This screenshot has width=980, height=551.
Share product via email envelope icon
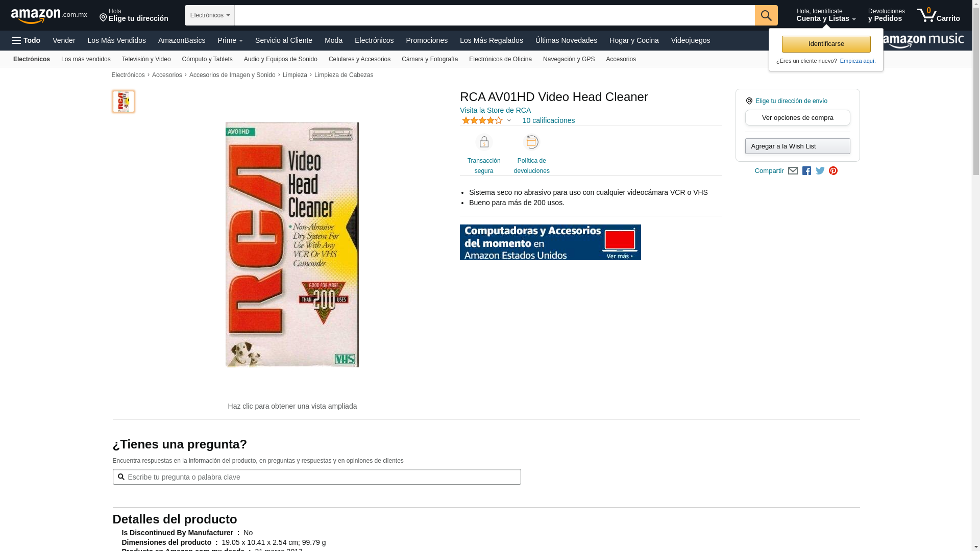click(793, 171)
